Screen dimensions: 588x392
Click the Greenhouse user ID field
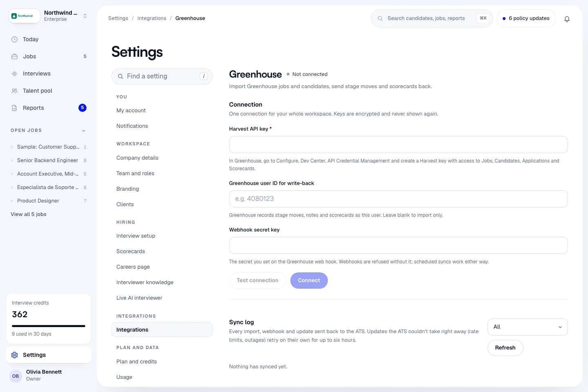click(399, 199)
